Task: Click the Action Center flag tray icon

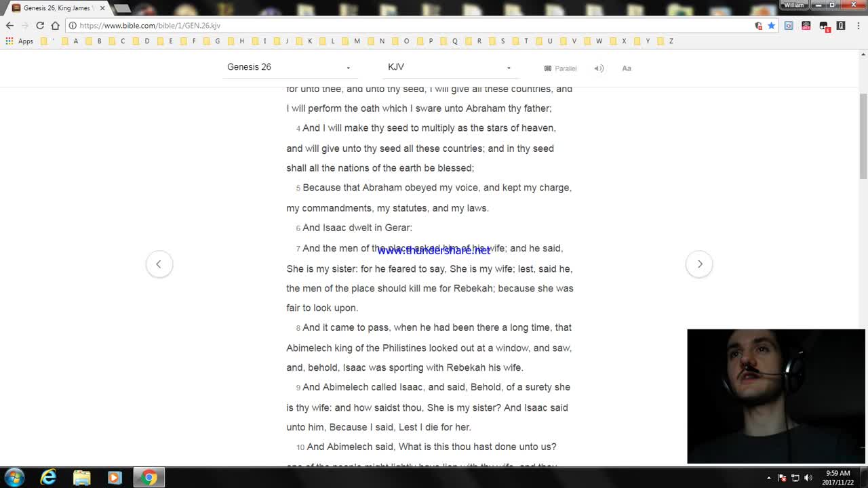Action: [x=782, y=478]
